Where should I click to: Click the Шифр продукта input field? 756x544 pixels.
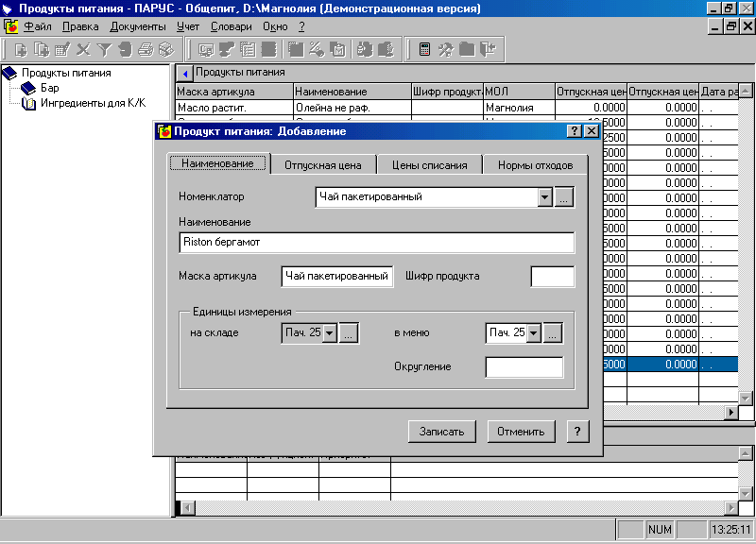pyautogui.click(x=552, y=277)
